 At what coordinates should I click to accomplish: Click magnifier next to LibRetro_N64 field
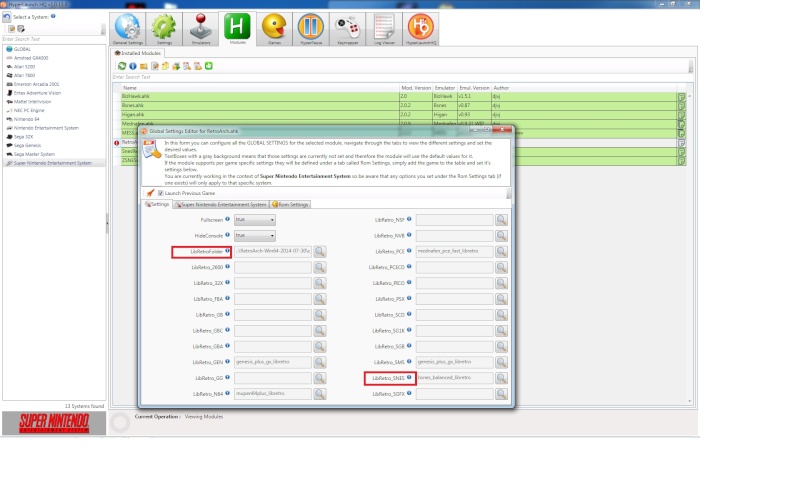click(320, 394)
